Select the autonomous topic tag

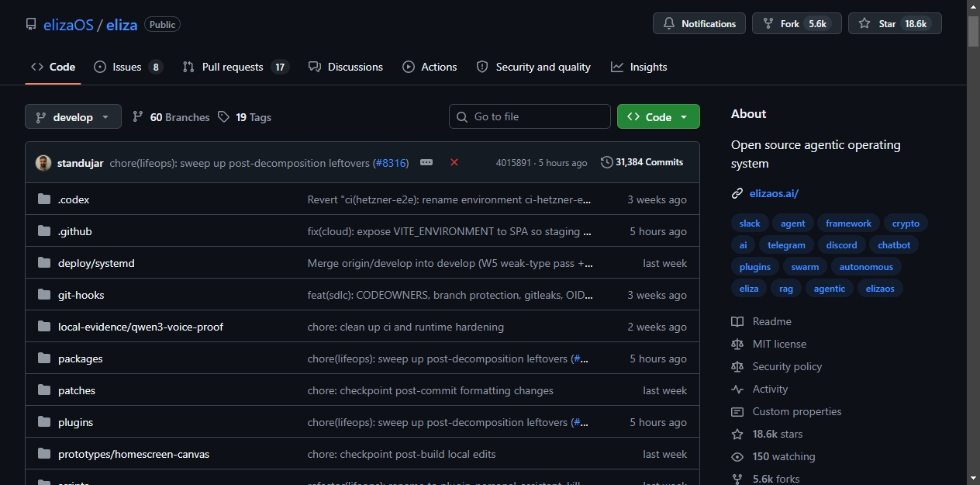866,267
